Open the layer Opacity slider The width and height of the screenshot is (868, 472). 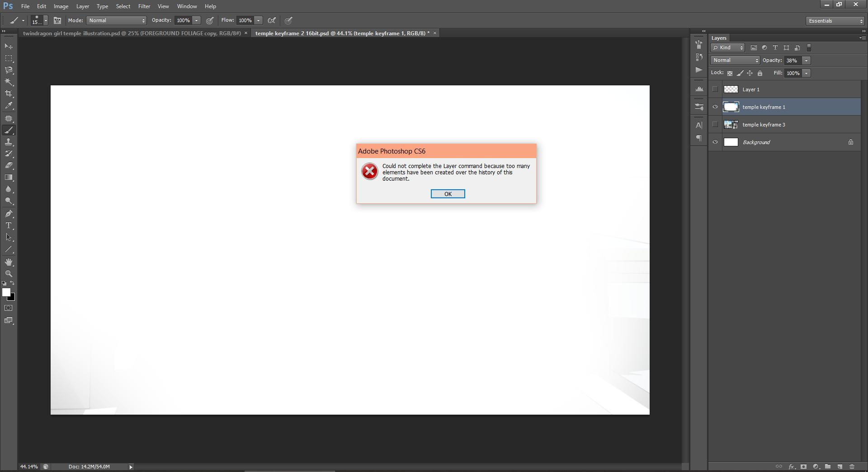pos(807,60)
